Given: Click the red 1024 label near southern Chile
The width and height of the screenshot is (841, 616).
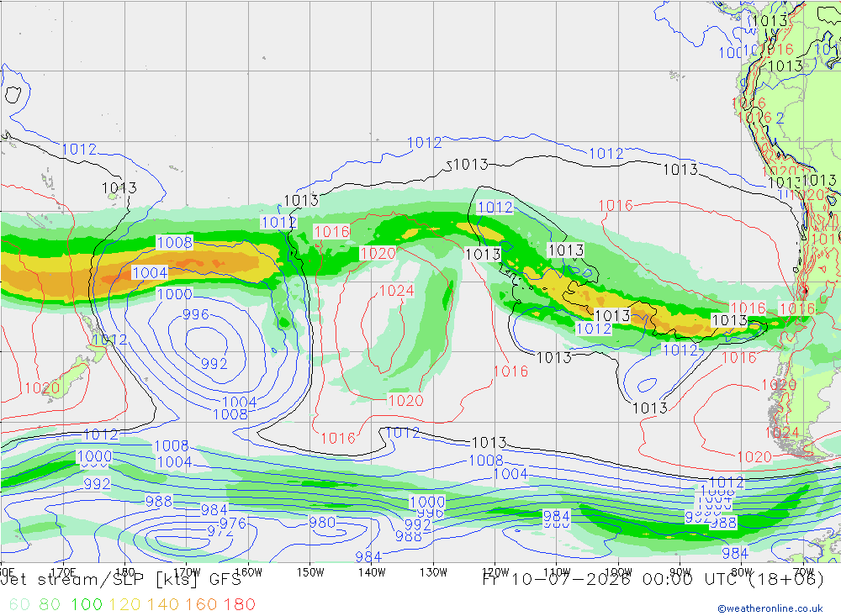Looking at the screenshot, I should tap(782, 432).
